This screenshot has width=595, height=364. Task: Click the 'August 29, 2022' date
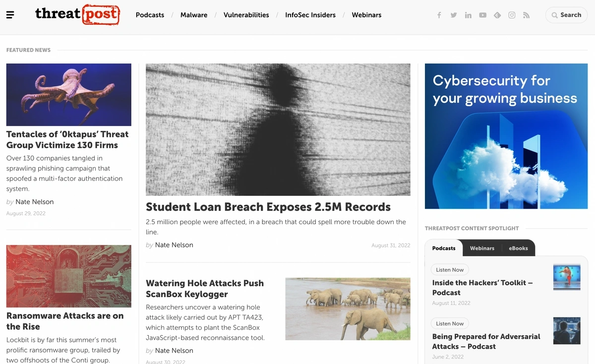(26, 213)
